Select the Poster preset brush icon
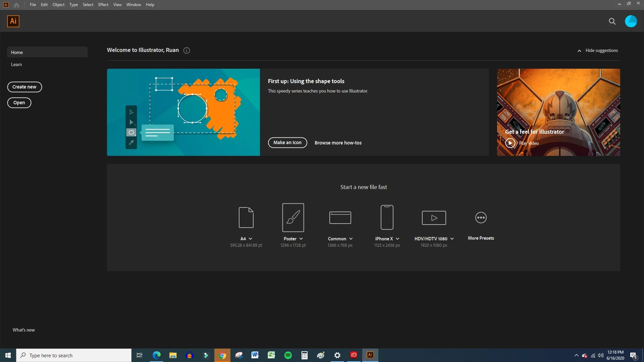 click(x=293, y=218)
